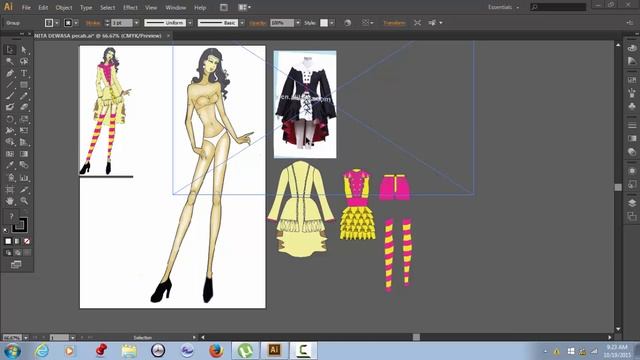
Task: Select the Pencil tool
Action: click(24, 96)
